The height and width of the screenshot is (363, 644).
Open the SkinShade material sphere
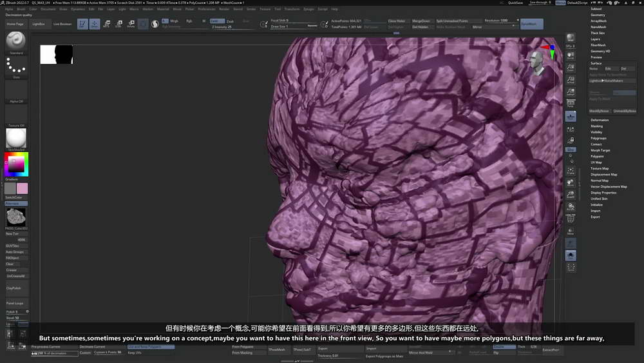click(x=16, y=139)
